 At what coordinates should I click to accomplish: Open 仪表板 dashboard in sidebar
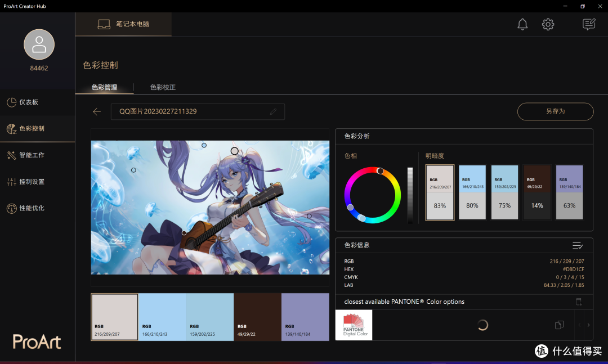[x=38, y=102]
